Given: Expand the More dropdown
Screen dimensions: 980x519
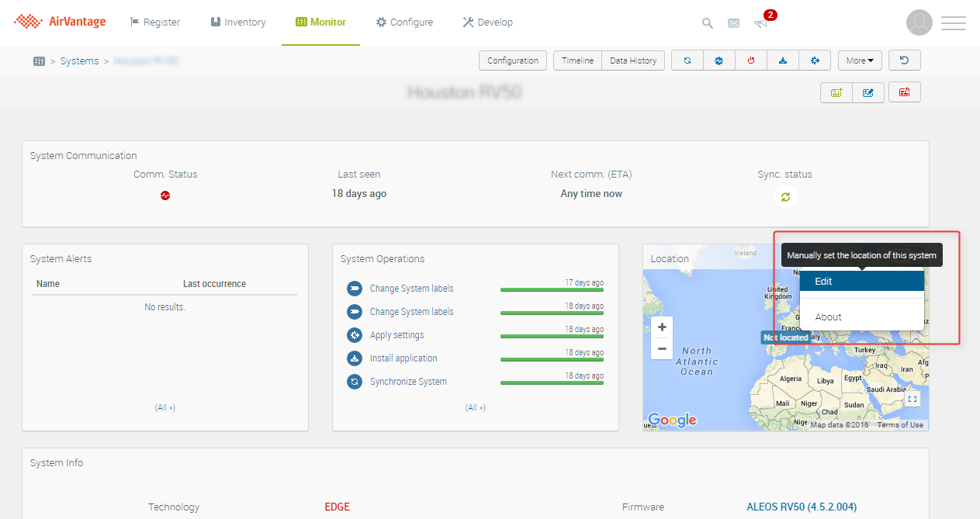Looking at the screenshot, I should click(x=860, y=61).
